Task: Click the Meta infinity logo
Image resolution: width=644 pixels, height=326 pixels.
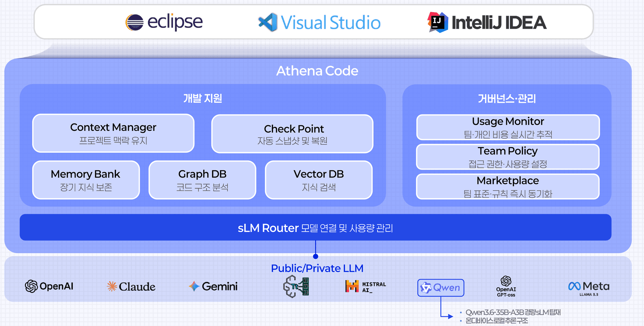Action: point(575,286)
